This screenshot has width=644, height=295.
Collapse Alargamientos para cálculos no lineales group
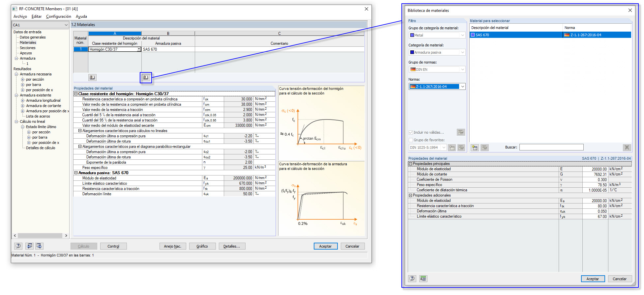80,131
